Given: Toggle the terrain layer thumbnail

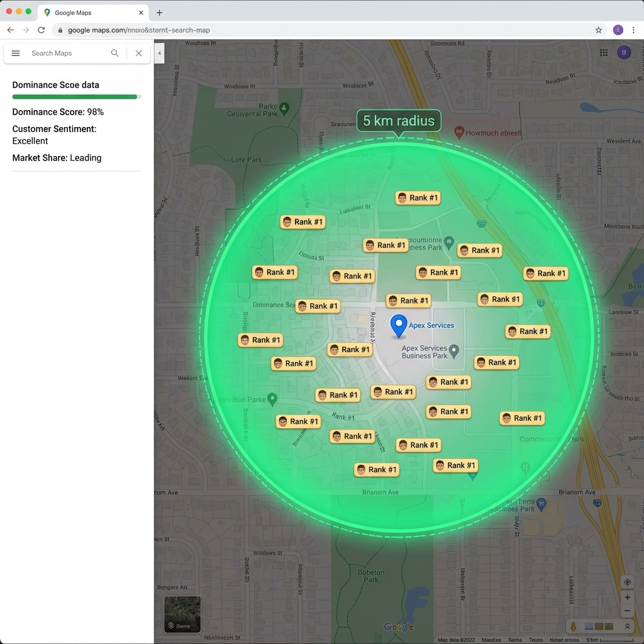Looking at the screenshot, I should click(x=599, y=626).
